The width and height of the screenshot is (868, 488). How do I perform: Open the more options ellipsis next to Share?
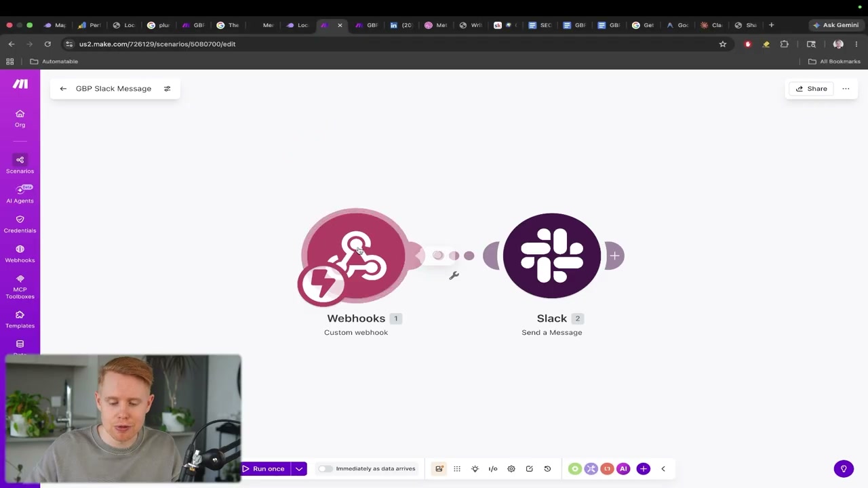pos(846,89)
